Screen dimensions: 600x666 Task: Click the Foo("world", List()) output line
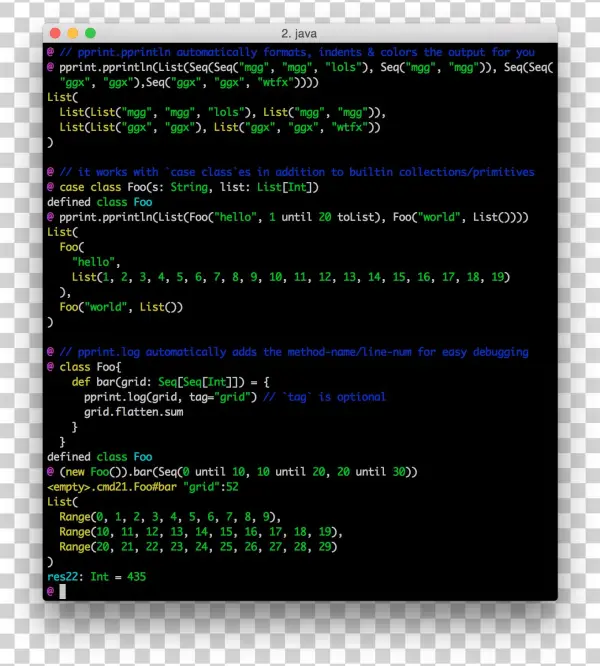point(121,307)
